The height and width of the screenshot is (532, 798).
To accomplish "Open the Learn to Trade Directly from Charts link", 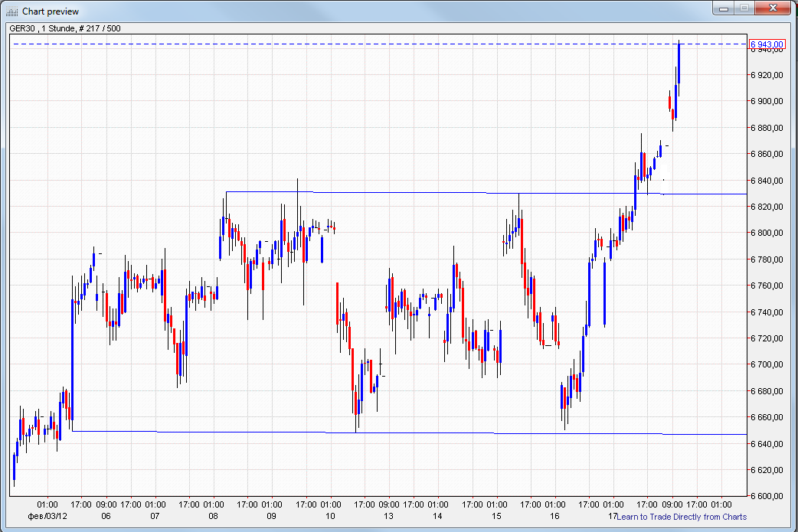I will [681, 517].
